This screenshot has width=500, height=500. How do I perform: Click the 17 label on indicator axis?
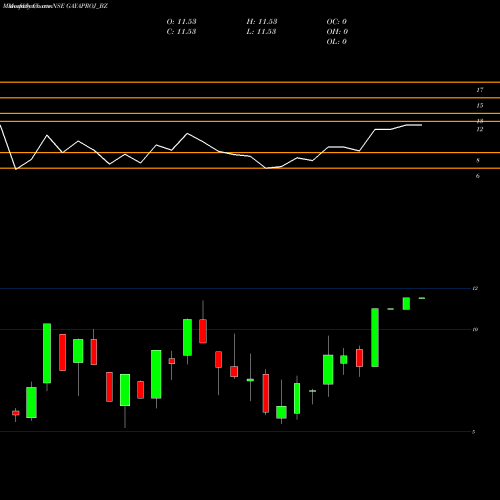click(x=480, y=90)
